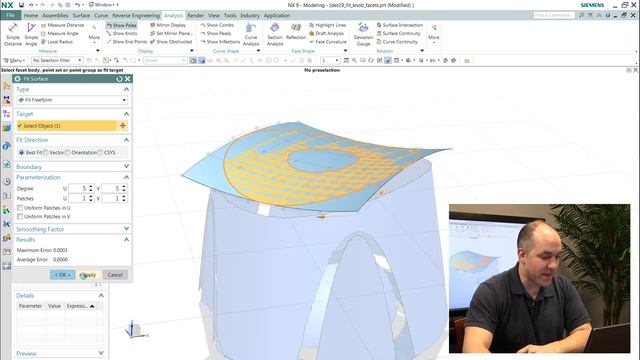Click Show Obstructed command
The height and width of the screenshot is (360, 640).
(171, 42)
